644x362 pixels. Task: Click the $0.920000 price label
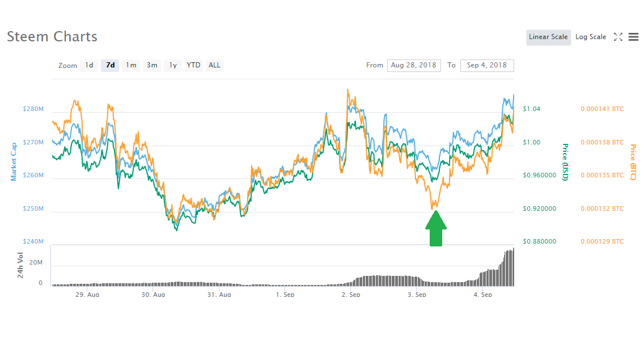(540, 208)
